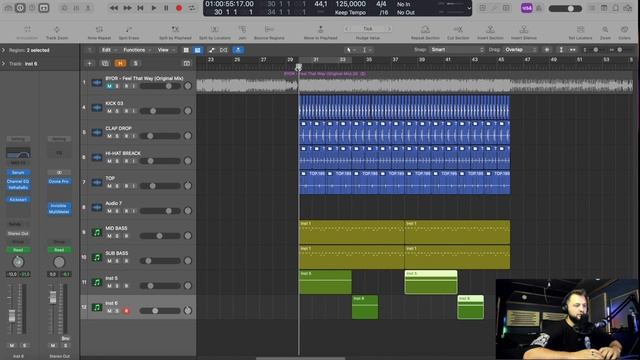Click the 4/4 time signature display
640x360 pixels.
(x=381, y=4)
